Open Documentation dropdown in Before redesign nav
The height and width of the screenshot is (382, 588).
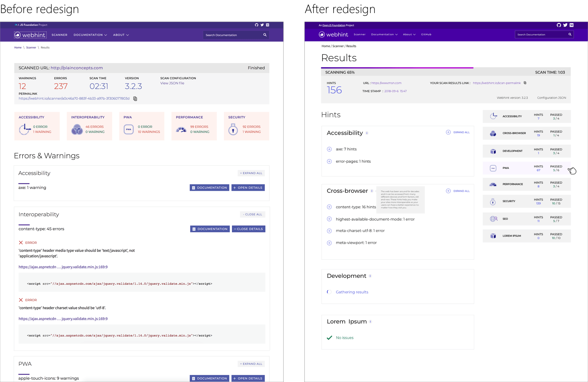point(90,35)
